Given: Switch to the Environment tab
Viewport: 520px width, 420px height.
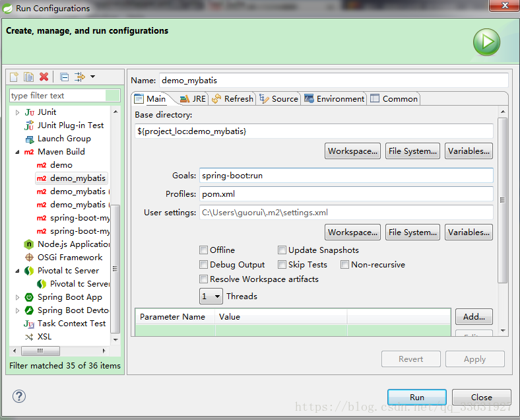Looking at the screenshot, I should [335, 99].
